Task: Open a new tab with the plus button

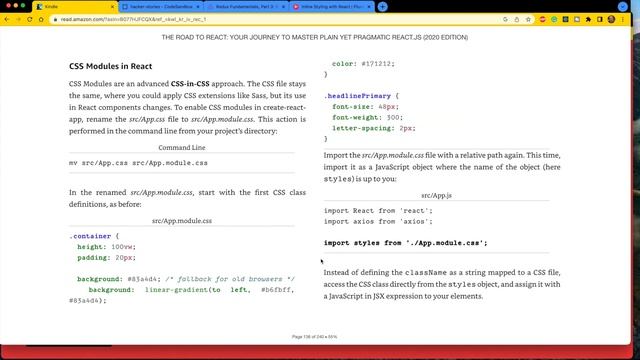Action: point(382,7)
